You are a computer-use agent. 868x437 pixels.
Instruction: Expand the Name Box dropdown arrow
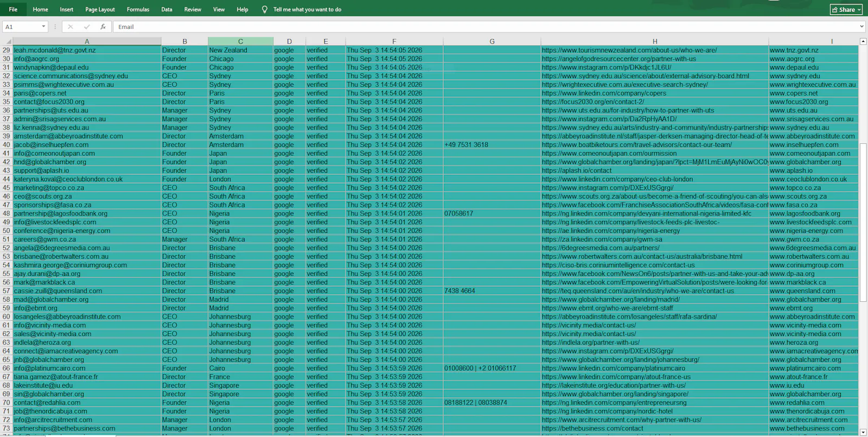43,27
